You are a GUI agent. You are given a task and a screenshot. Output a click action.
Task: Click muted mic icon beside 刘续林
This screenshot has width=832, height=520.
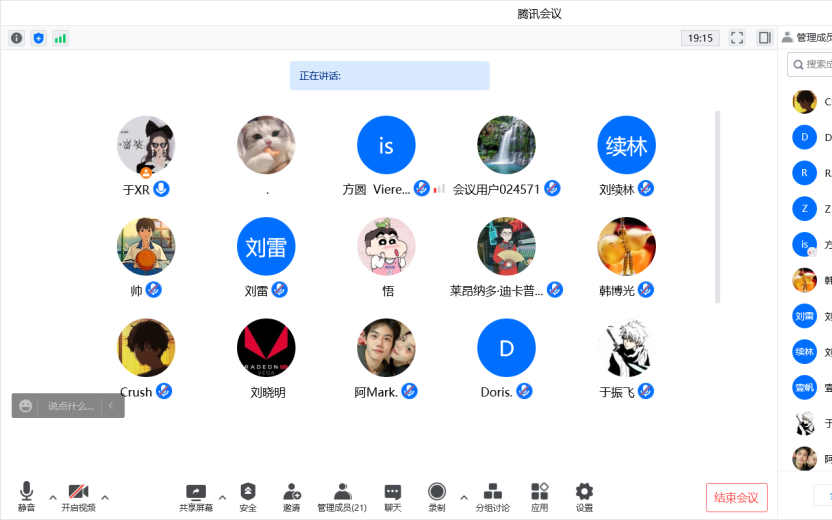(x=646, y=188)
